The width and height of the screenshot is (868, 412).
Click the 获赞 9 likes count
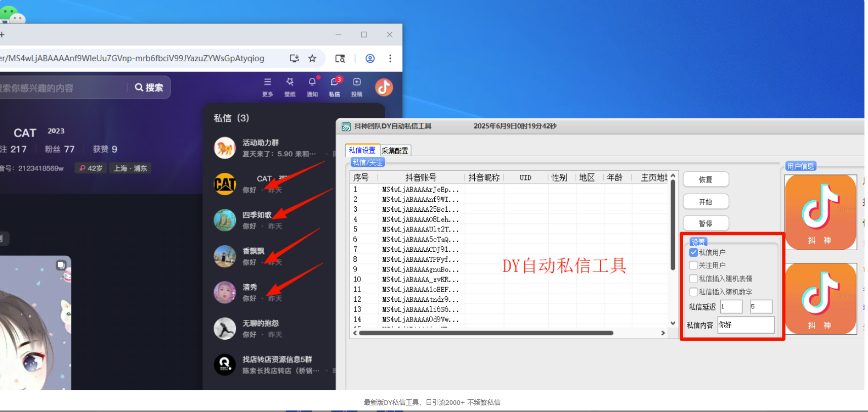tap(105, 149)
